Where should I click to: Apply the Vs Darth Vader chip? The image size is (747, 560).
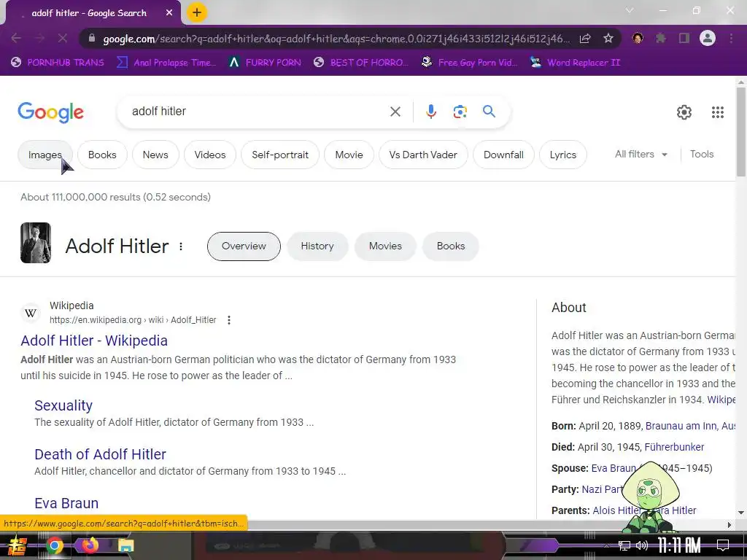tap(423, 155)
